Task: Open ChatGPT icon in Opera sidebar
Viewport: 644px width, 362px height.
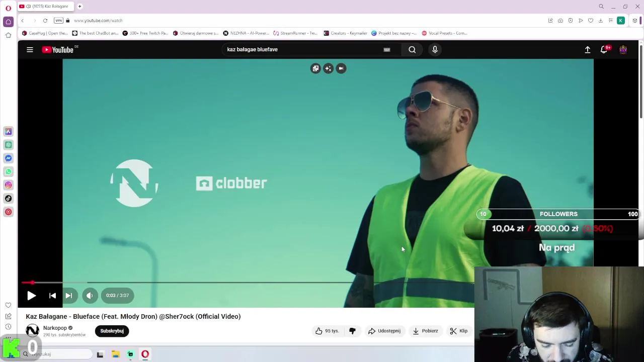Action: tap(9, 145)
